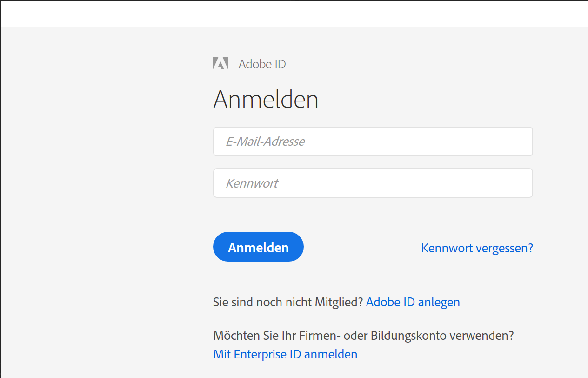Viewport: 588px width, 378px height.
Task: Click the Adobe logo icon
Action: [x=220, y=63]
